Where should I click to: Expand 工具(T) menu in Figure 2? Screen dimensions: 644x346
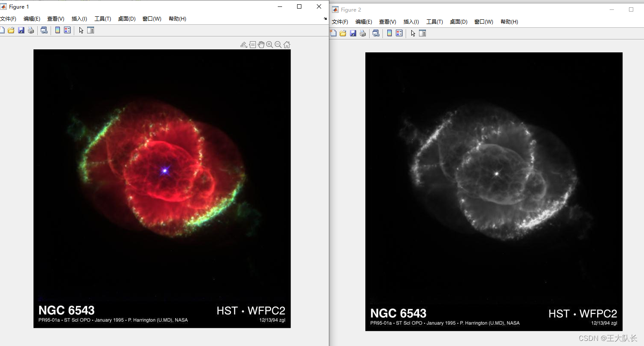coord(434,22)
